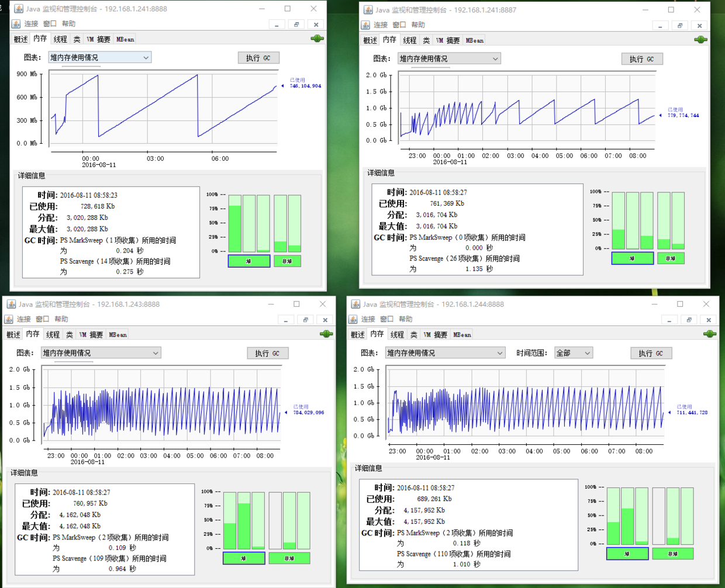
Task: Restore inner frame in 192.168.1.244:8888 window
Action: click(689, 320)
